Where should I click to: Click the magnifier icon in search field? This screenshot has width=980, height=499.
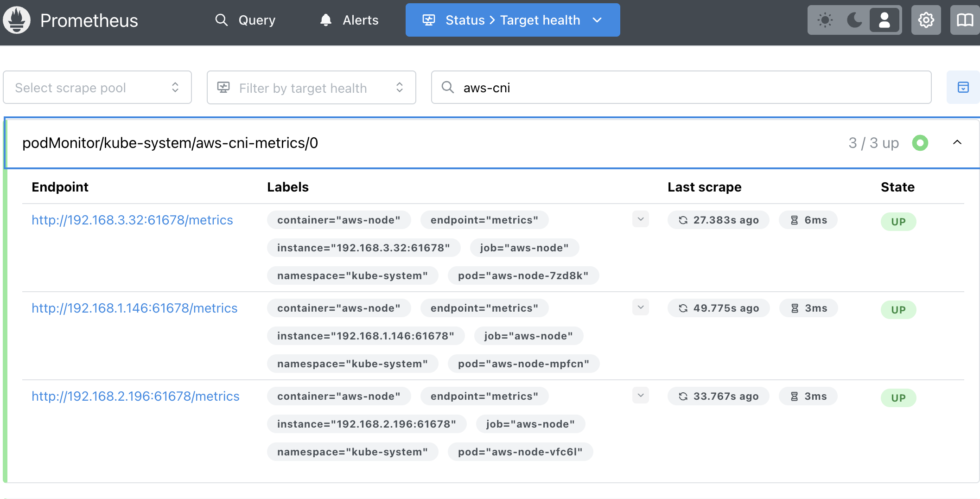point(448,87)
